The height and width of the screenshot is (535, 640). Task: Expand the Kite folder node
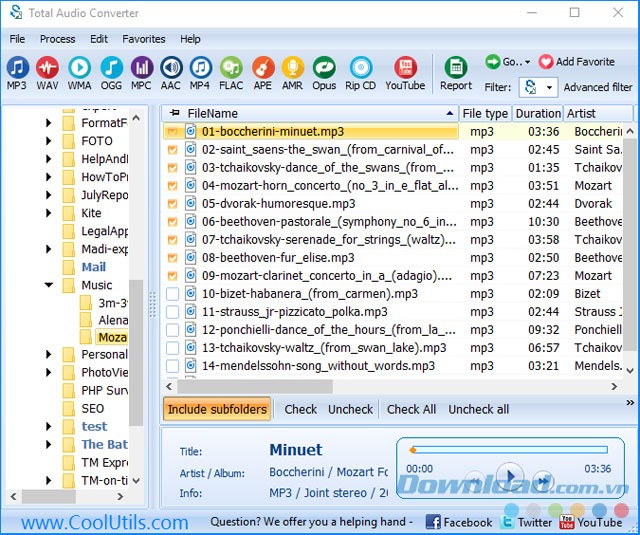pos(49,213)
